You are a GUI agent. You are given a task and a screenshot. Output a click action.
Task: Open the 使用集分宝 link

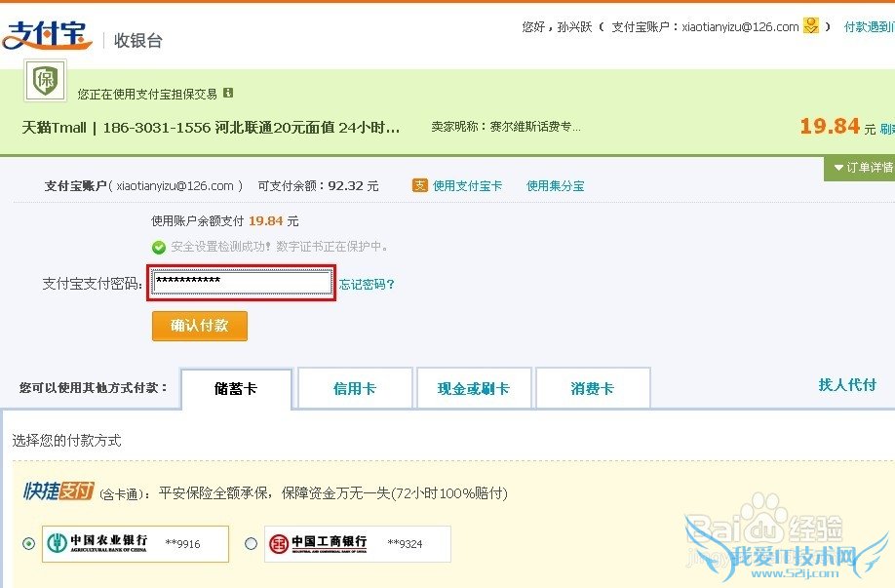(x=556, y=185)
